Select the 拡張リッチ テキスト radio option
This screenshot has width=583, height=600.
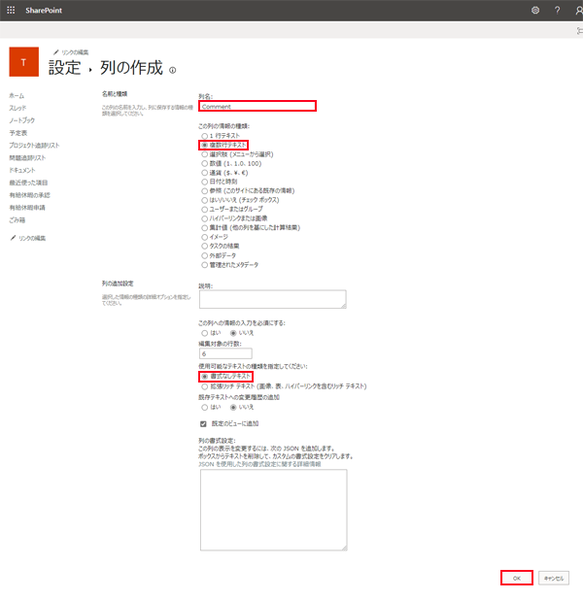[x=205, y=386]
